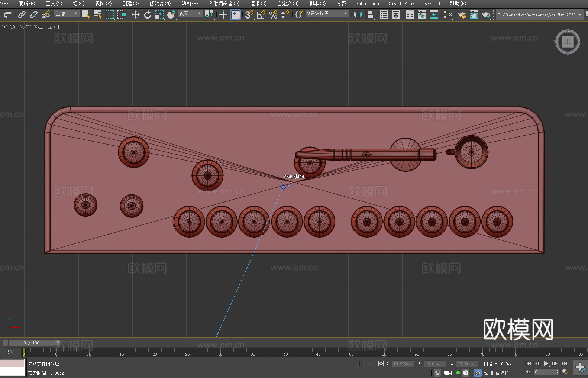
Task: Open the 编辑(E) menu
Action: 27,3
